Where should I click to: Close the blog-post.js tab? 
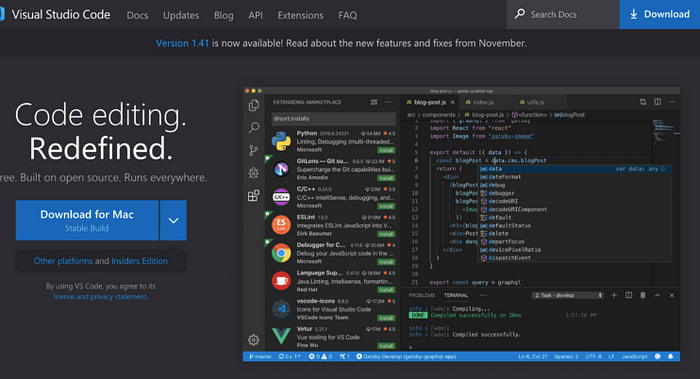click(x=452, y=102)
